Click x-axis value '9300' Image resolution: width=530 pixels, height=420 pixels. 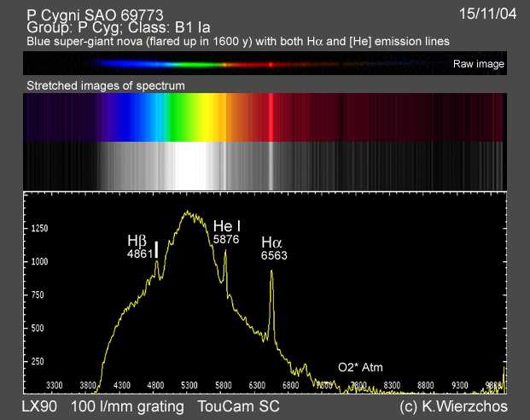(460, 385)
